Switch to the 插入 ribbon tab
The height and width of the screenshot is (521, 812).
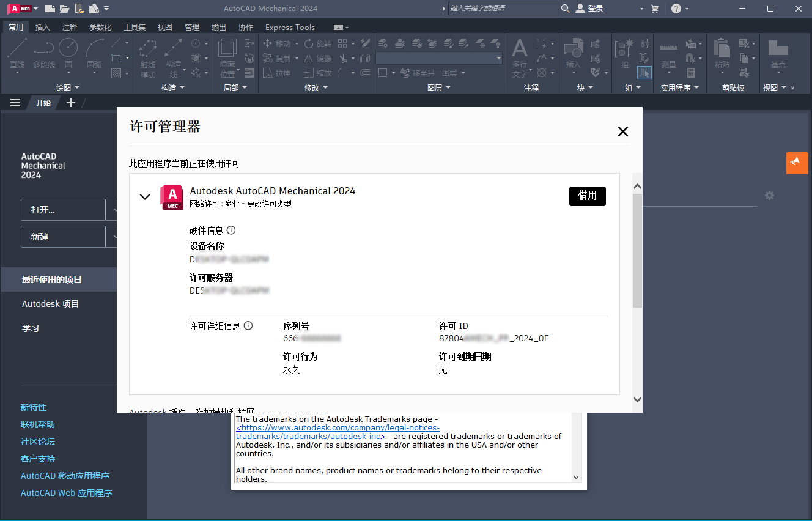43,28
